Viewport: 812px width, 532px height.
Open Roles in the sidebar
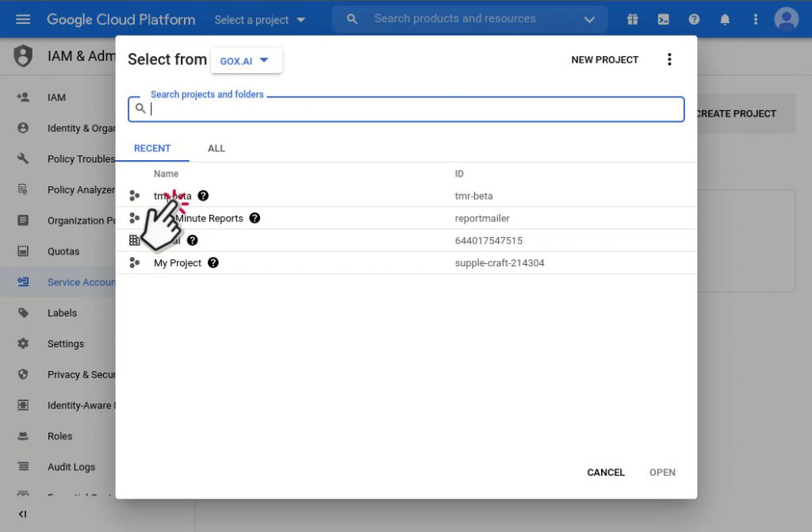point(59,436)
